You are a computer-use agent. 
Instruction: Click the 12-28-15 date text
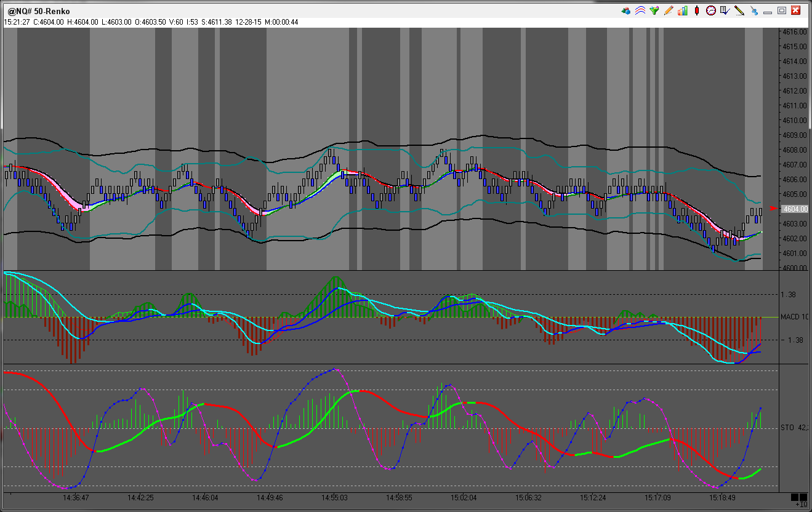(249, 22)
